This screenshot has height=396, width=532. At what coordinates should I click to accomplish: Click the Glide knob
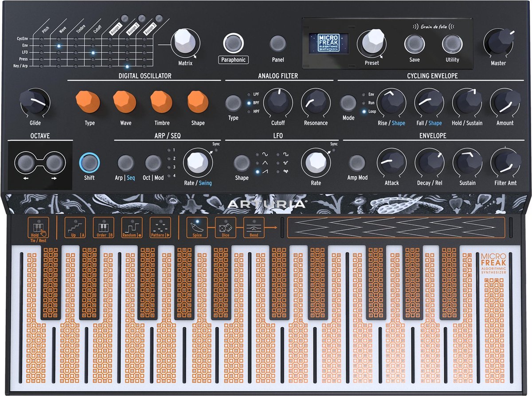tap(33, 102)
